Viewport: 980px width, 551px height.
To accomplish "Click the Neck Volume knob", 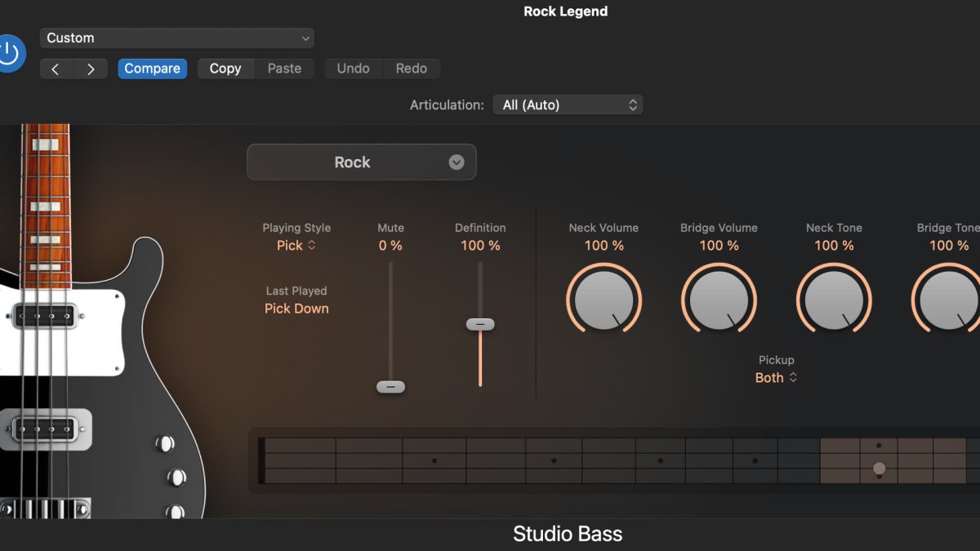I will click(604, 300).
